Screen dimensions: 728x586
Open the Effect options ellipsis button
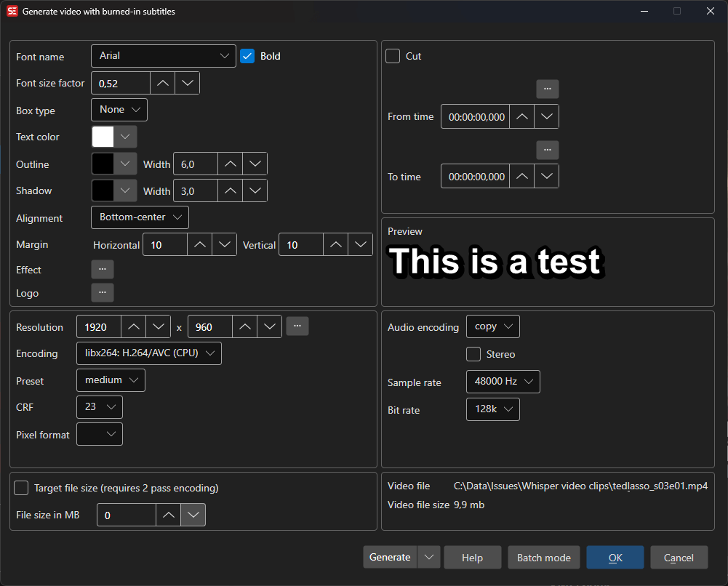(103, 269)
